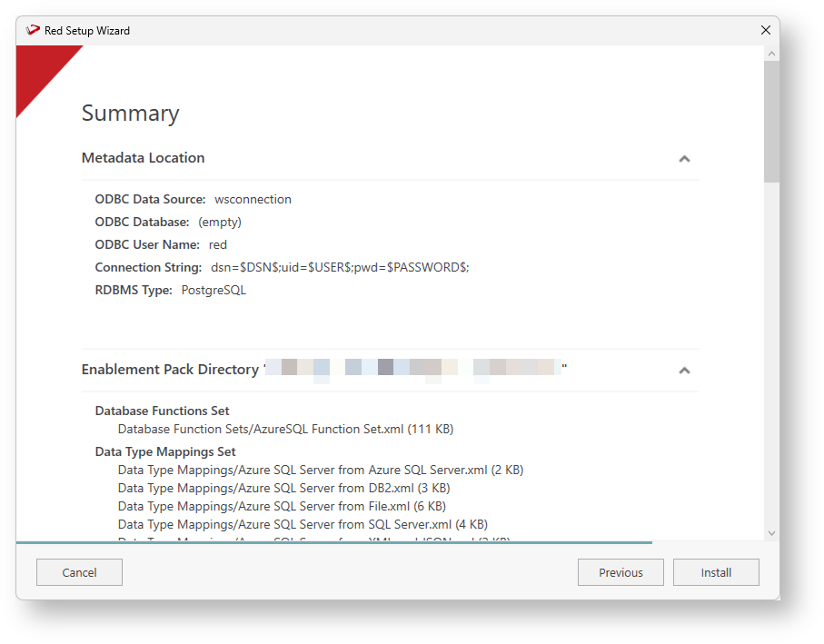Select the Azure SQL Server from DB2.xml entry
The width and height of the screenshot is (824, 644).
tap(283, 488)
